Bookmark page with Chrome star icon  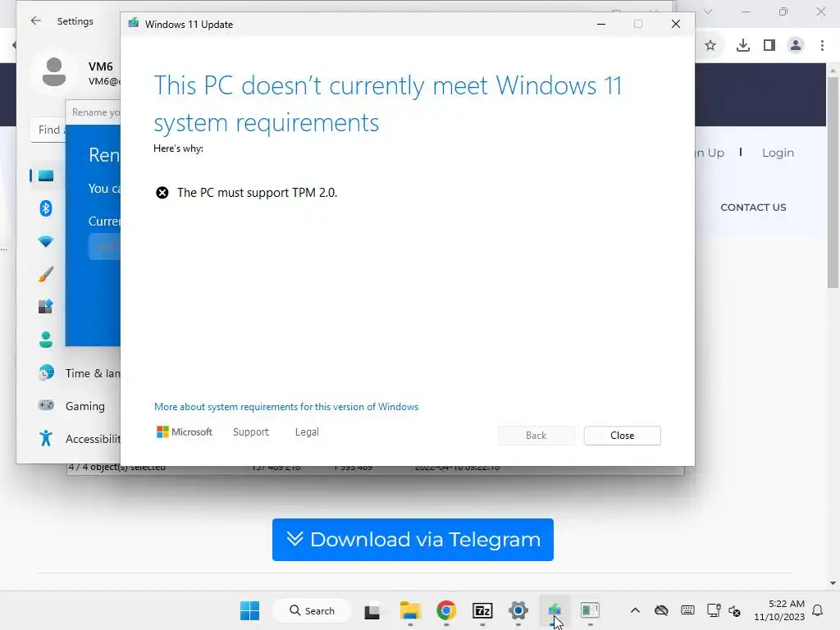pos(710,46)
